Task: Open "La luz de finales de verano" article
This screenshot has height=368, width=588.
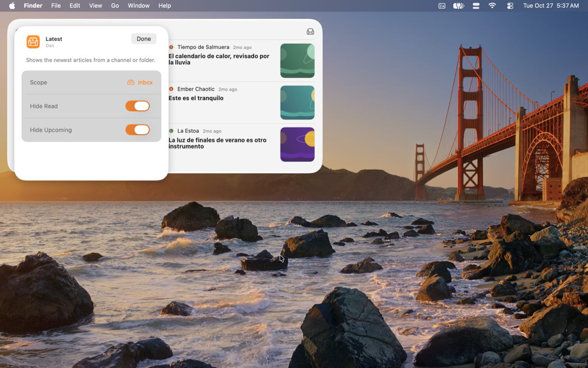Action: pyautogui.click(x=218, y=143)
